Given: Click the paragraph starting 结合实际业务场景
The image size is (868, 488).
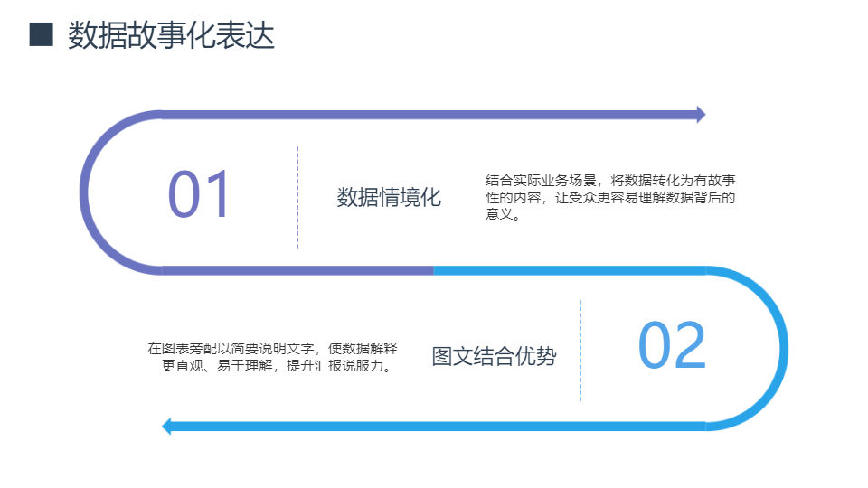Looking at the screenshot, I should coord(610,197).
